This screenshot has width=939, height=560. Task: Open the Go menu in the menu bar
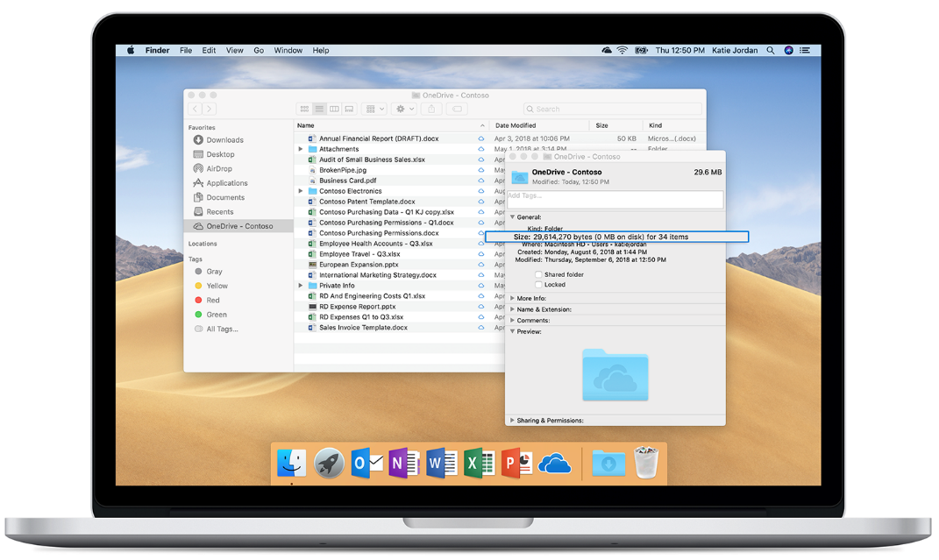coord(259,50)
